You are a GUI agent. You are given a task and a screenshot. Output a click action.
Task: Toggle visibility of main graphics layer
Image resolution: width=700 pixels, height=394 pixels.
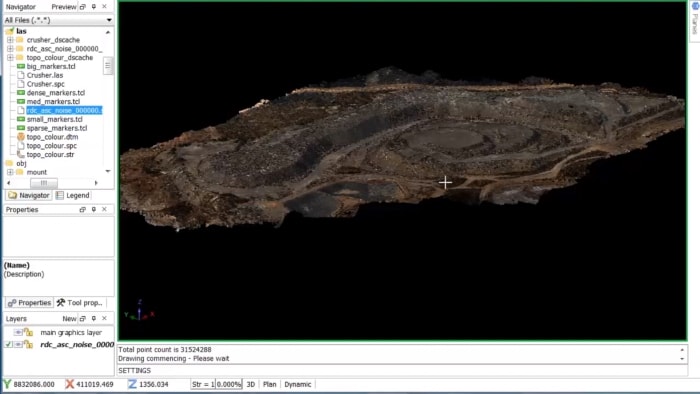[x=18, y=332]
